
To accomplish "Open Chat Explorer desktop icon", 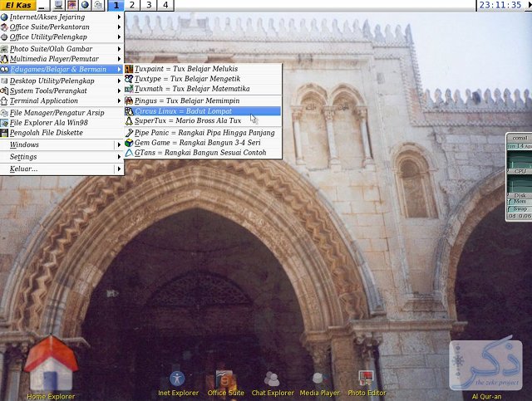I will tap(272, 379).
